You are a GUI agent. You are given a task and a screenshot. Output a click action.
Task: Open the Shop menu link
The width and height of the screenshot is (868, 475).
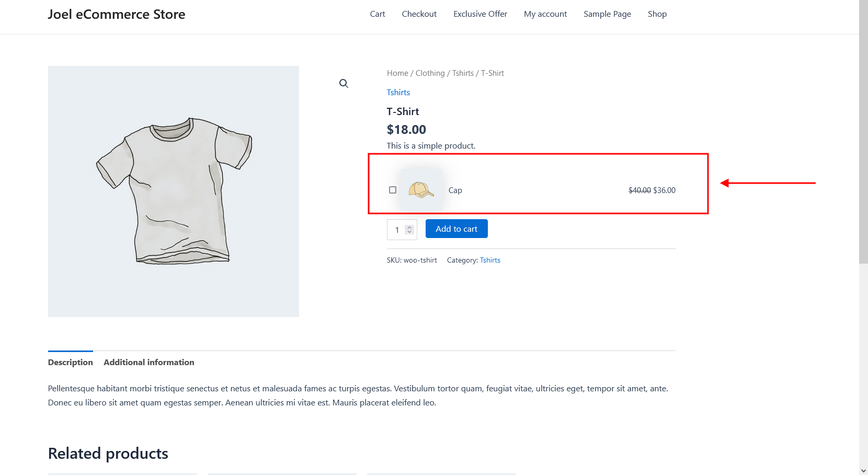tap(657, 14)
